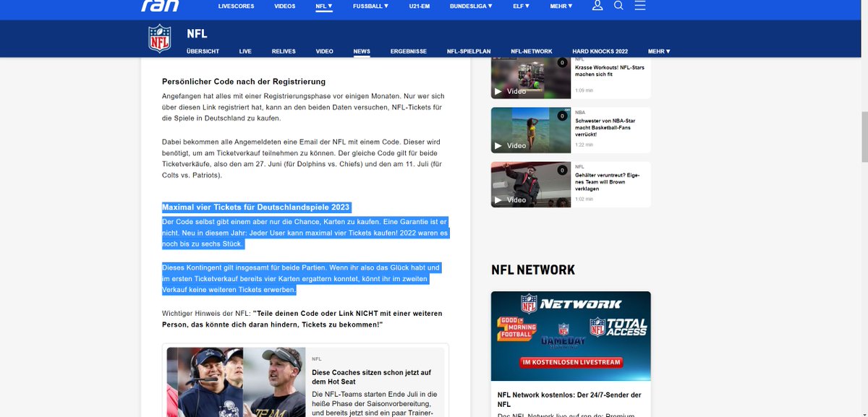Open the NFL Network livestream banner
The image size is (868, 417).
click(x=571, y=336)
